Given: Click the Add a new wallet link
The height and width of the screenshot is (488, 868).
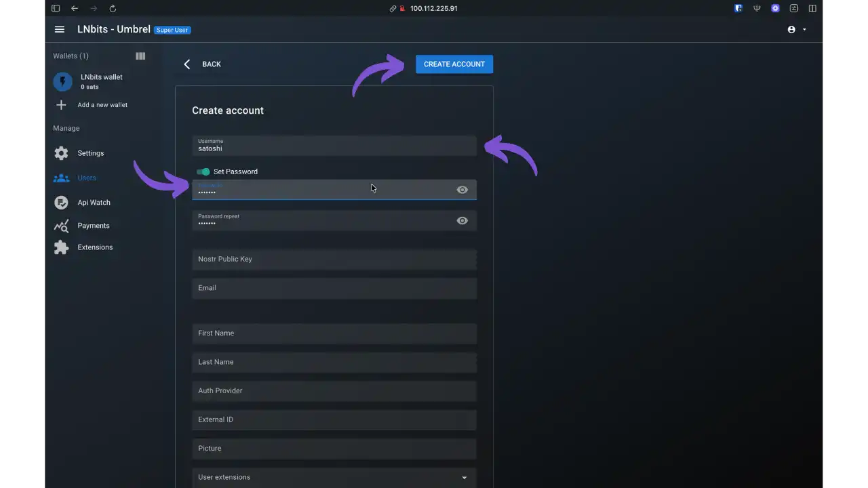Looking at the screenshot, I should click(x=102, y=105).
